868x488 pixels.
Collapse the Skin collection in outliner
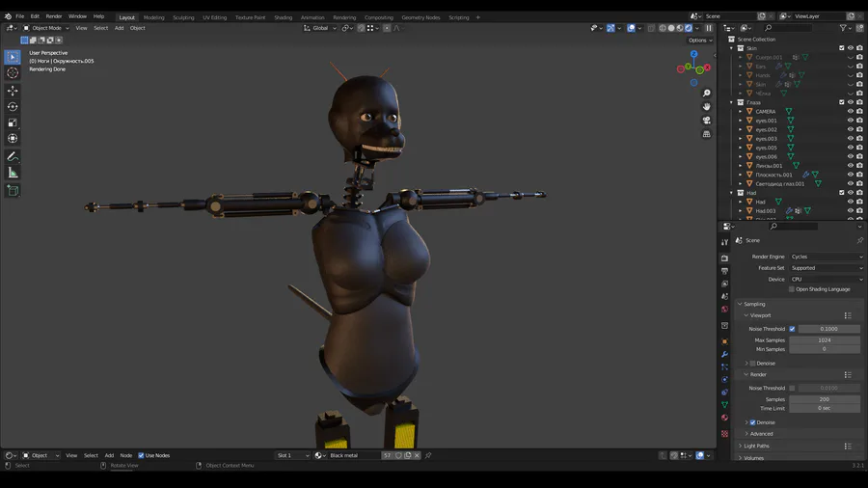pos(731,48)
